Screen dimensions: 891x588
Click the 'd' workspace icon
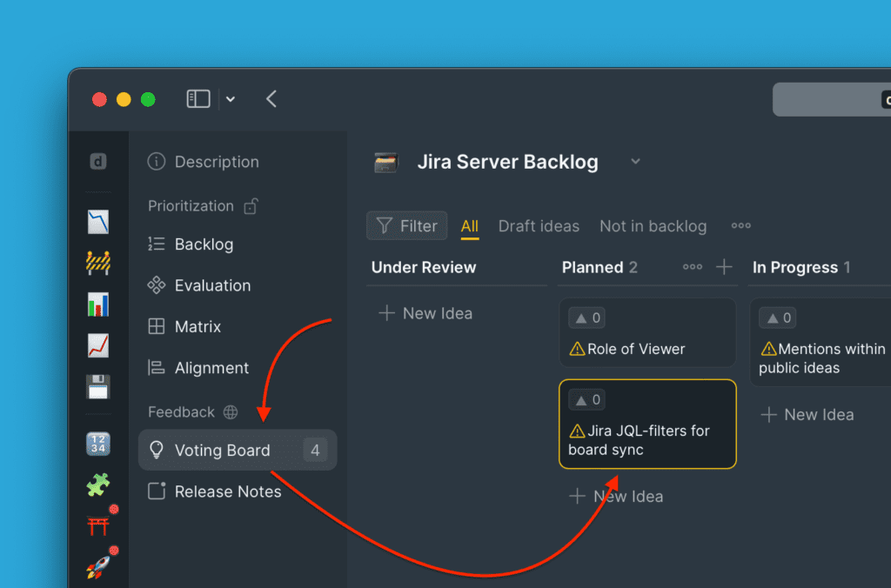click(98, 162)
